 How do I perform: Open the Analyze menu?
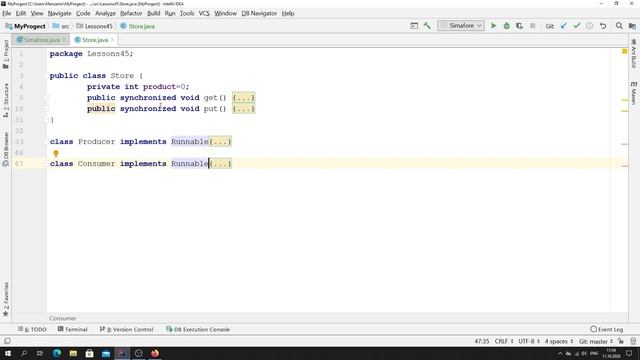(x=105, y=13)
